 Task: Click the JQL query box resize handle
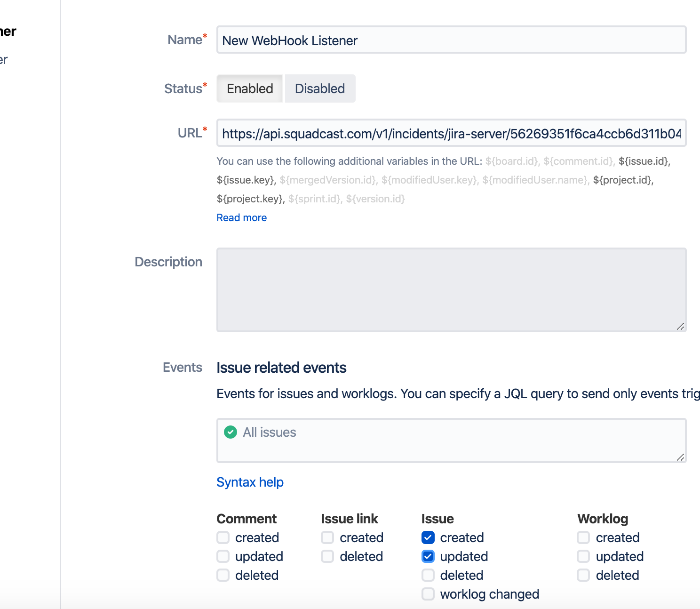[x=680, y=457]
